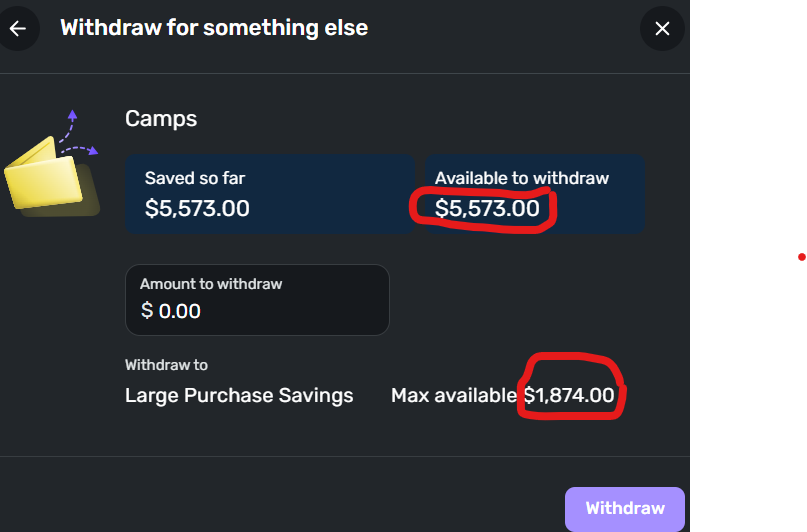Click the Camps heading
Viewport: 807px width, 532px height.
pyautogui.click(x=161, y=118)
